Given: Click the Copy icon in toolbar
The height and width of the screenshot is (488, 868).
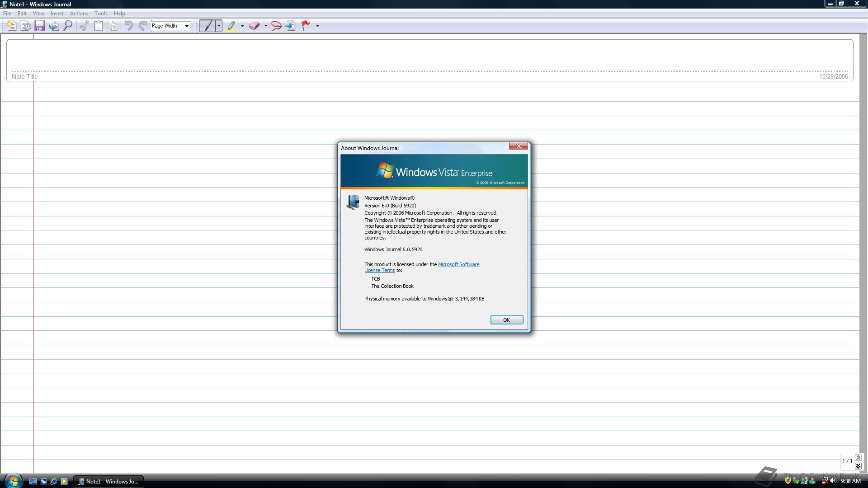Looking at the screenshot, I should [x=113, y=26].
